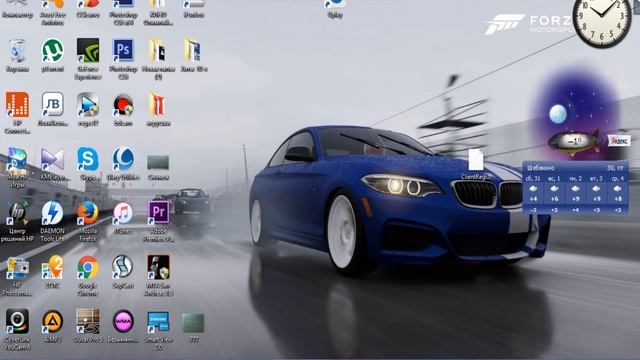Viewport: 640px width, 360px height.
Task: Open Центр решений HP shortcut
Action: pyautogui.click(x=17, y=214)
